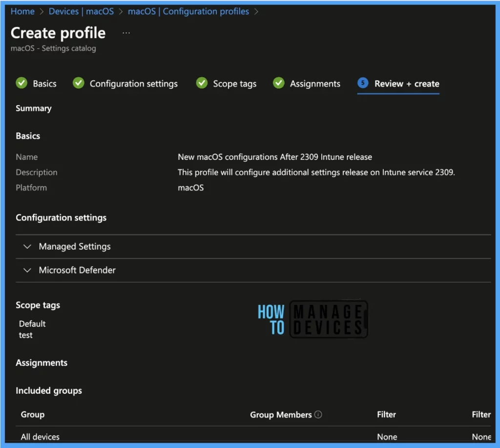The image size is (500, 448).
Task: Click the Microsoft Defender section label
Action: pyautogui.click(x=77, y=270)
